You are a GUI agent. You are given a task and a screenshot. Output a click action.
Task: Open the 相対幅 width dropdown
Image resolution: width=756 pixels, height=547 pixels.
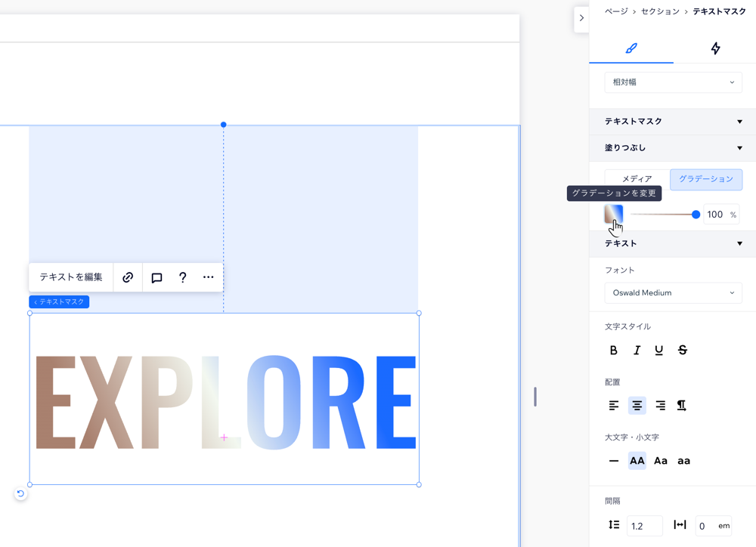(x=673, y=82)
